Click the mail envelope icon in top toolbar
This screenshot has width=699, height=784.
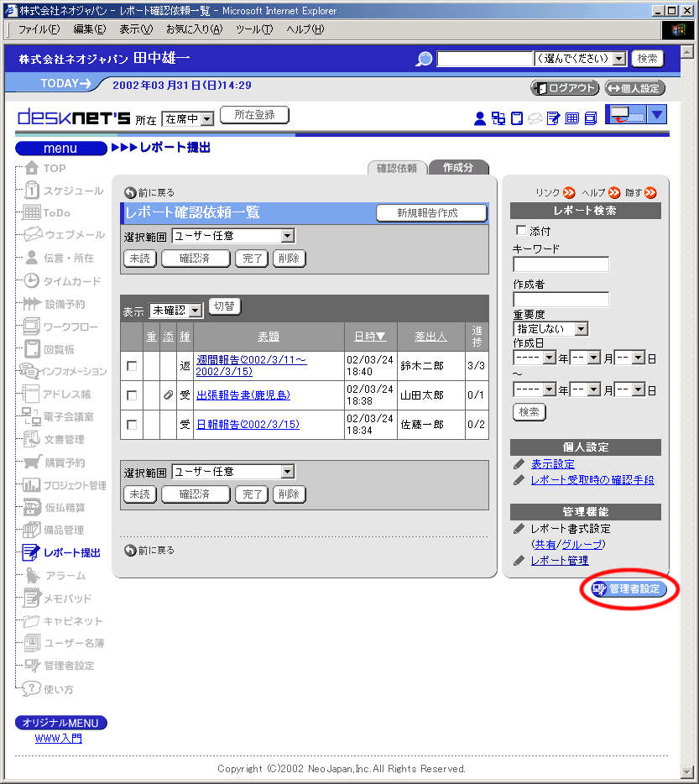coord(535,118)
